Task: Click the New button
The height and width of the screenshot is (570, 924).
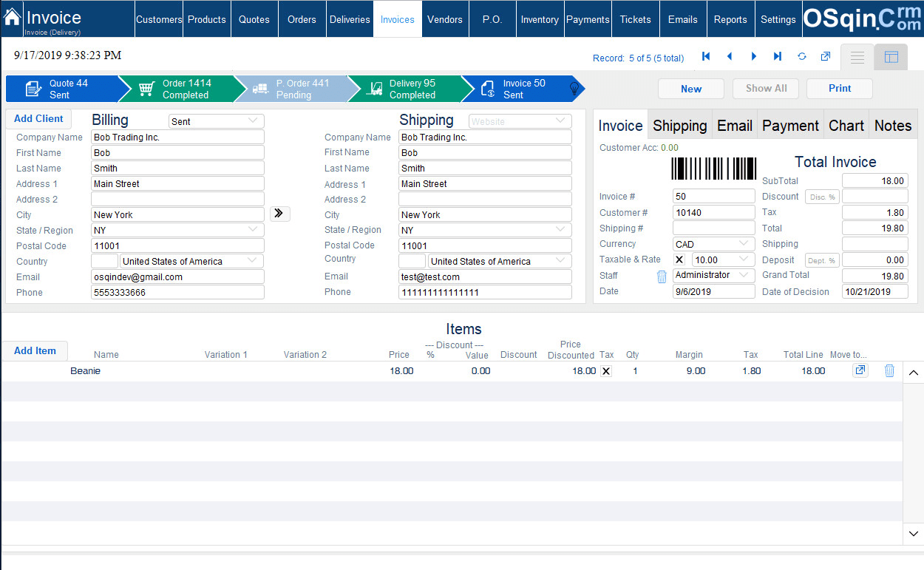Action: pos(691,89)
